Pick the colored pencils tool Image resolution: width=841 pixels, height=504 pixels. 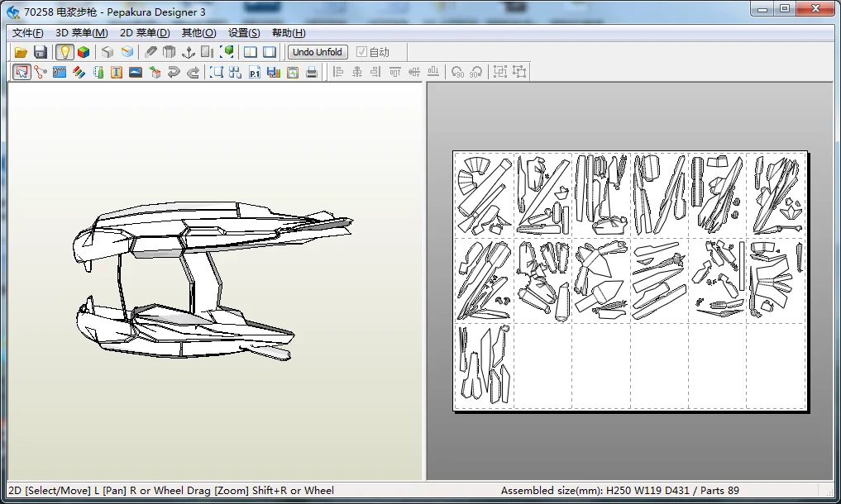coord(79,72)
